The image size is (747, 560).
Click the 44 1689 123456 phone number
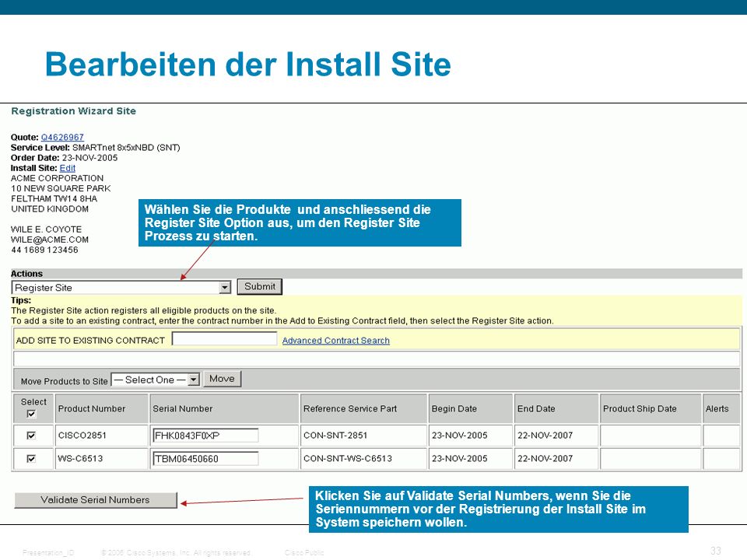click(44, 250)
